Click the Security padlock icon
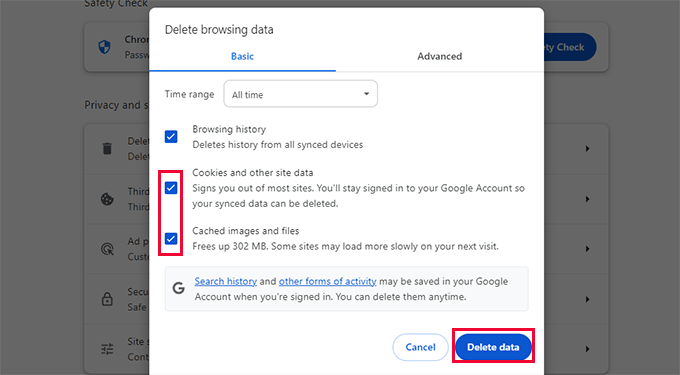Image resolution: width=680 pixels, height=375 pixels. tap(107, 299)
